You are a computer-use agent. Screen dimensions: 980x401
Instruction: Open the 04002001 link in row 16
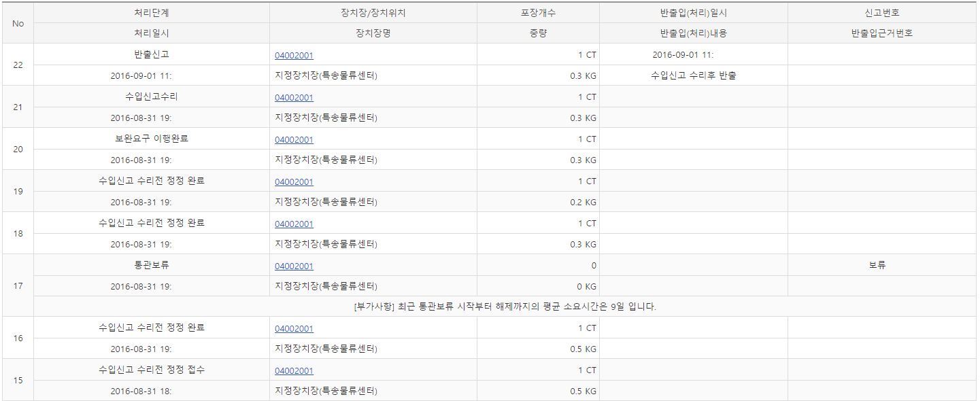[x=294, y=329]
